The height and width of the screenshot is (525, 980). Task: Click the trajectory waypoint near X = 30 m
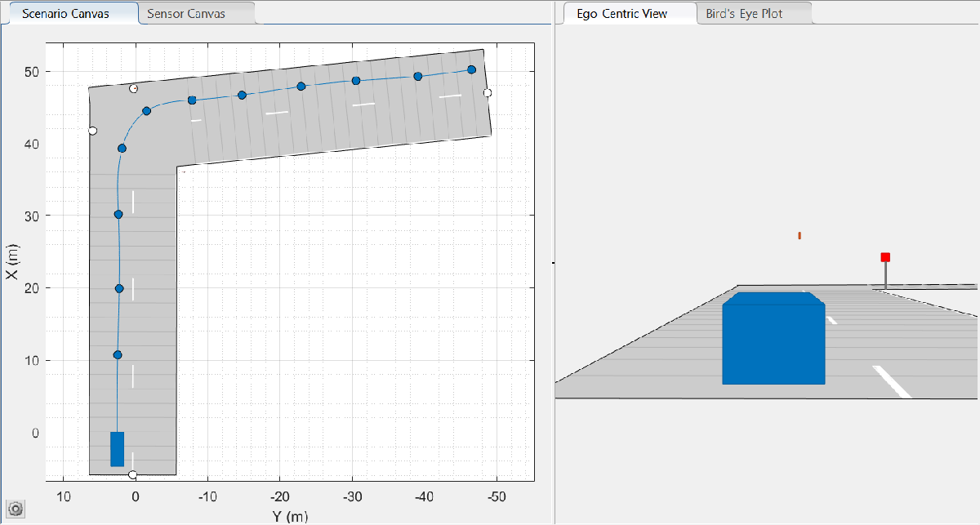[118, 214]
